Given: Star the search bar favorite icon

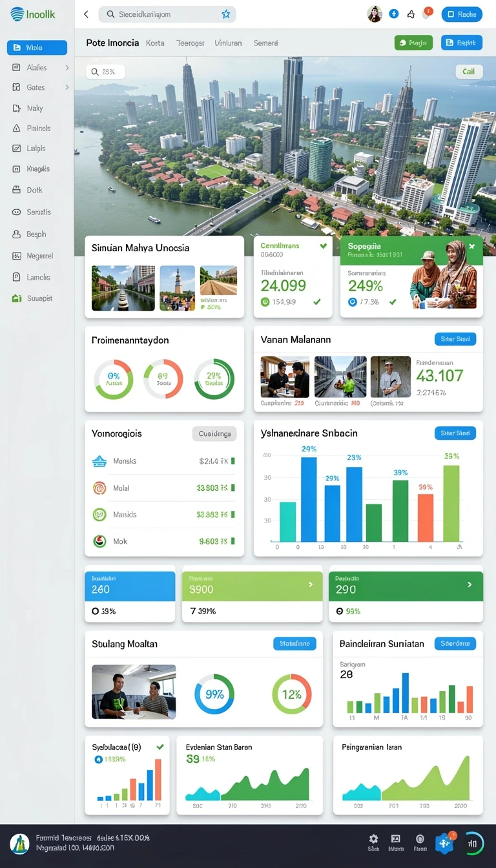Looking at the screenshot, I should pyautogui.click(x=225, y=14).
